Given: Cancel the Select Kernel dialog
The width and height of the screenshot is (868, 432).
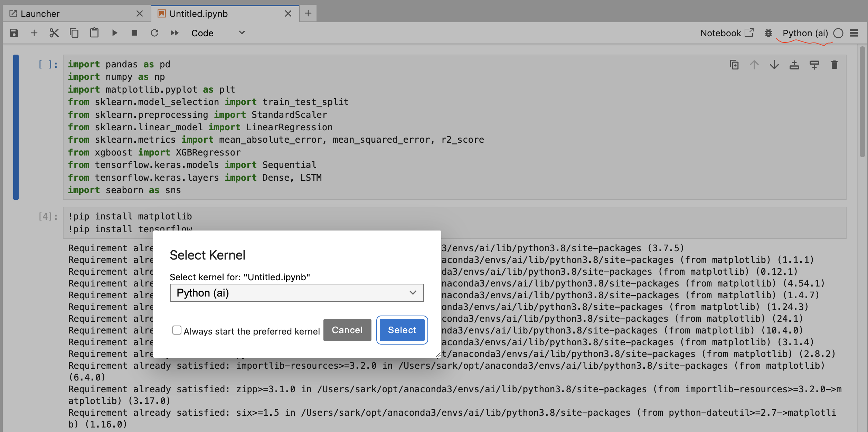Looking at the screenshot, I should point(347,330).
